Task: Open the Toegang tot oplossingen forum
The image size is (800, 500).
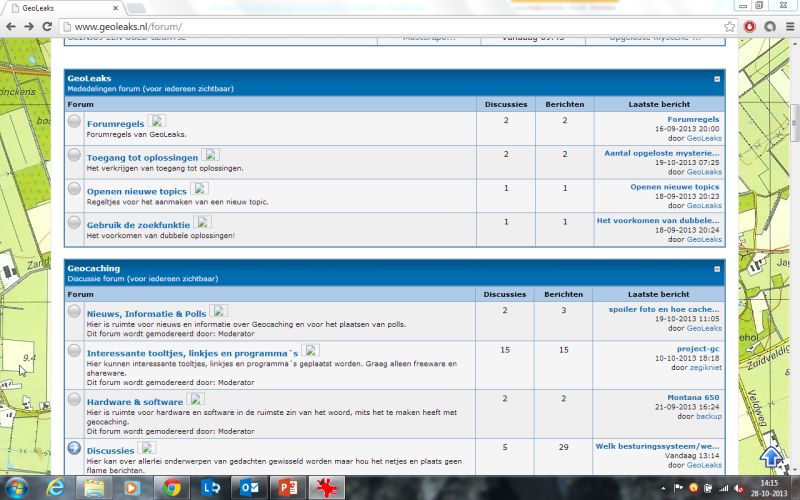Action: pos(142,157)
